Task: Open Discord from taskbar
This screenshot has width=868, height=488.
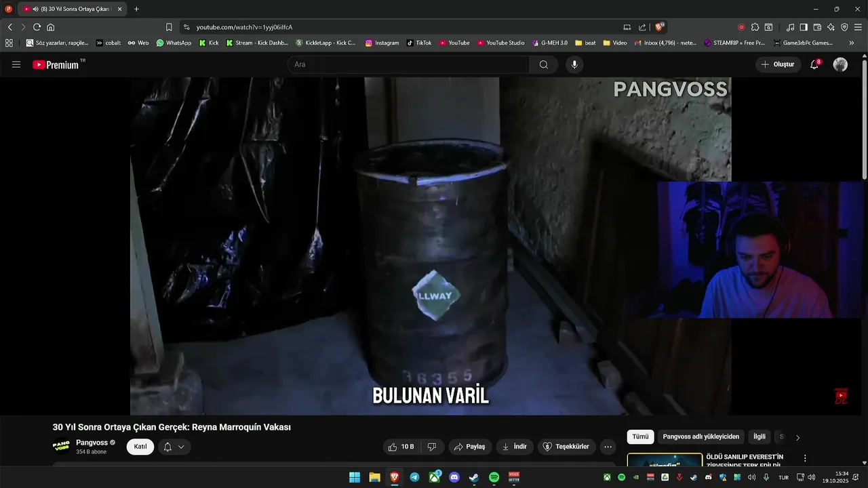Action: (454, 477)
